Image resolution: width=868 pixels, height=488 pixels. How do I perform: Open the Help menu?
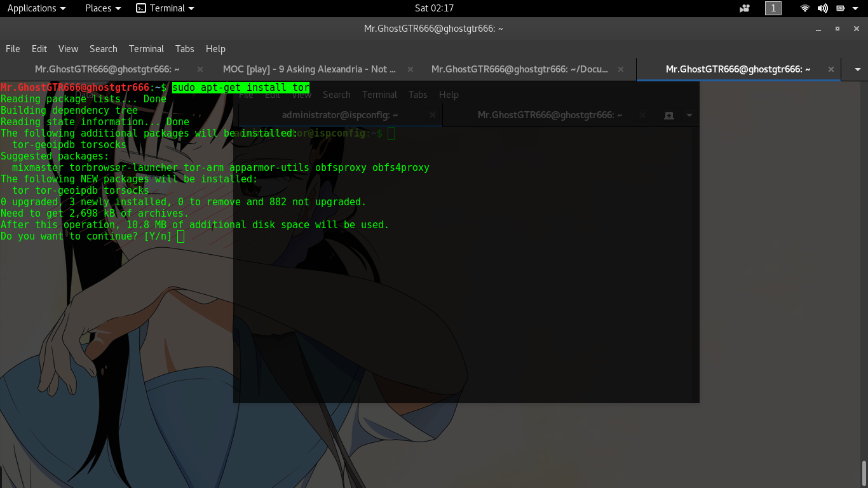pyautogui.click(x=215, y=49)
